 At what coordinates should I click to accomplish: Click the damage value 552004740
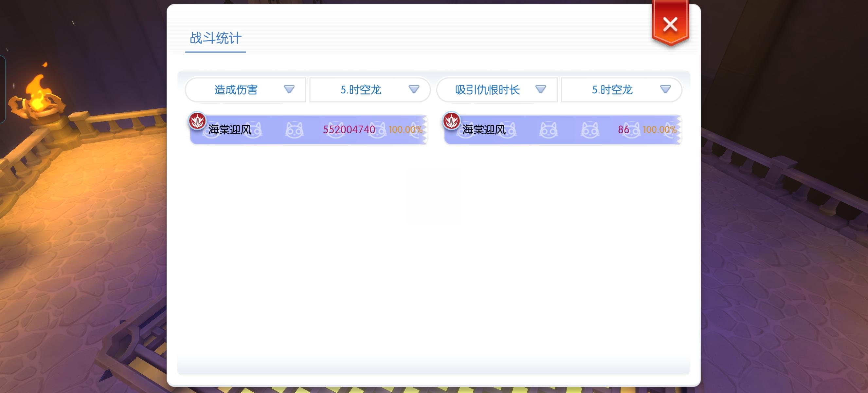349,129
